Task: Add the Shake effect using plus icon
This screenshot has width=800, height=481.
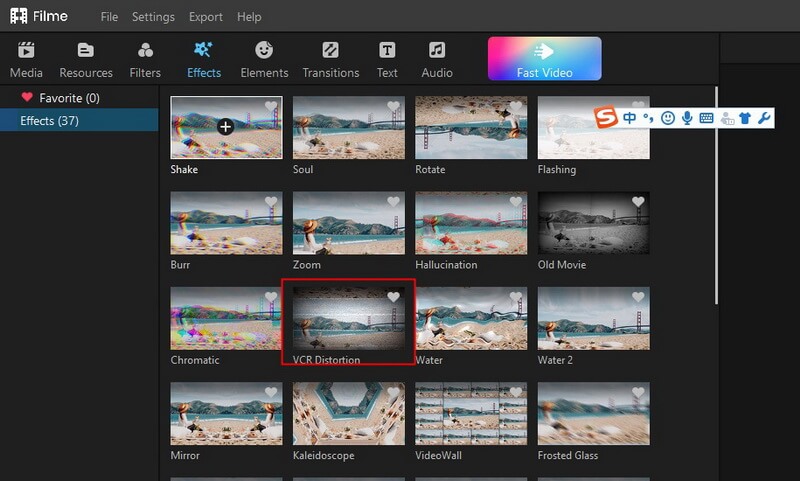Action: [x=226, y=126]
